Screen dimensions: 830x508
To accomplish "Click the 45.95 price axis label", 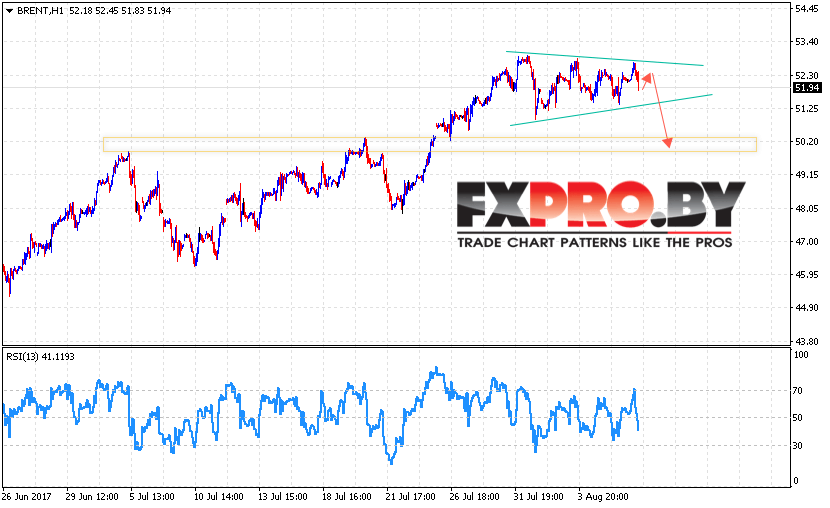I will pyautogui.click(x=806, y=275).
